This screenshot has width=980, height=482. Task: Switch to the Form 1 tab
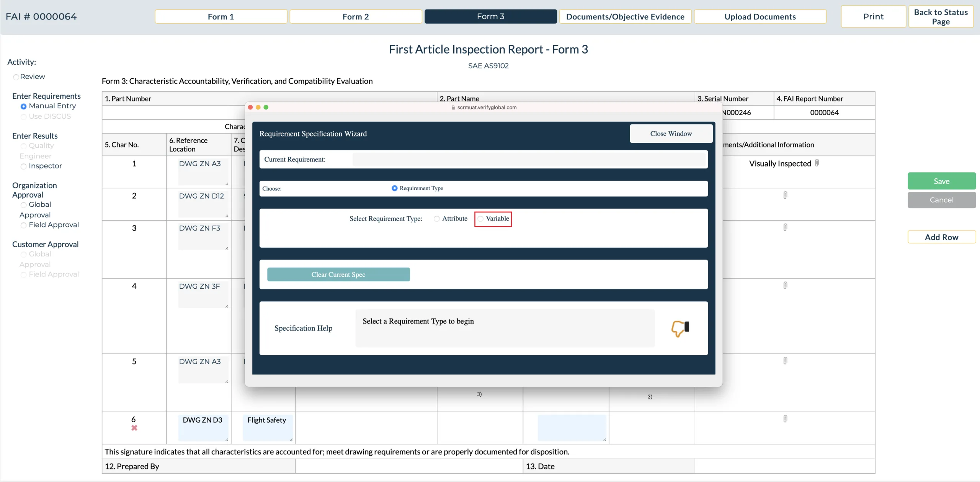coord(221,16)
